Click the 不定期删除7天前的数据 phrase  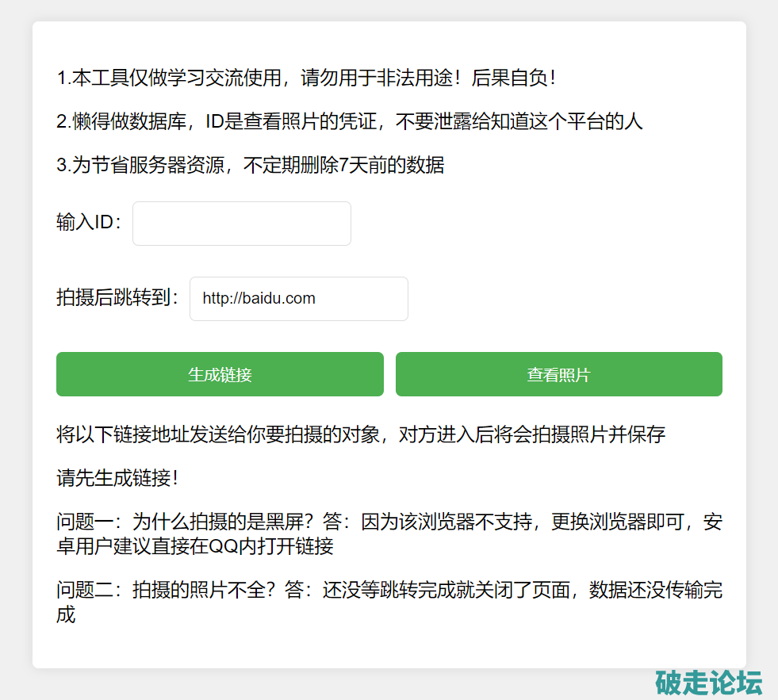coord(343,166)
